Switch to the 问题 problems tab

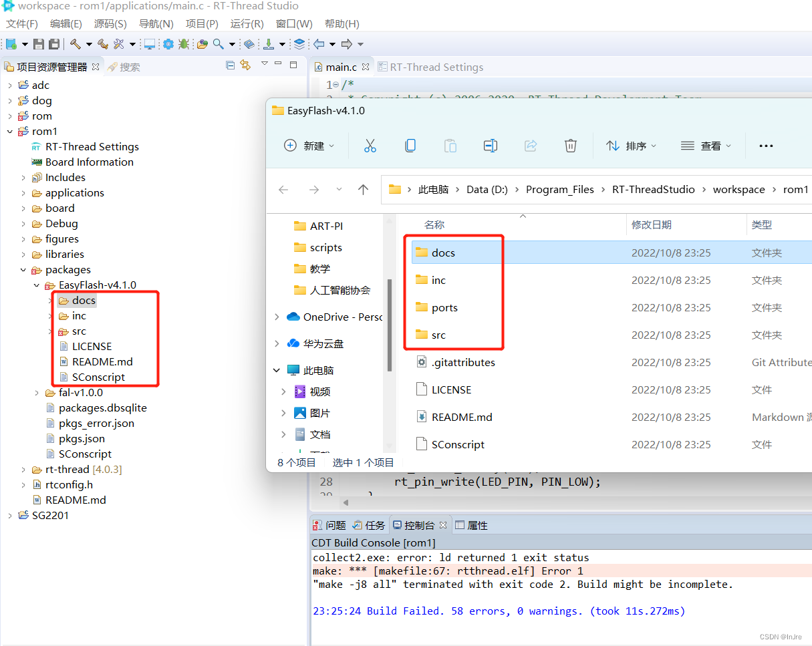tap(329, 526)
